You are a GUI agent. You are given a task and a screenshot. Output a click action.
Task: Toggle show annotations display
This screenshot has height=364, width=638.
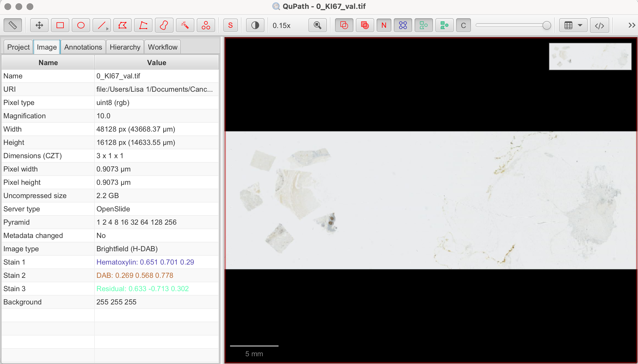(344, 25)
